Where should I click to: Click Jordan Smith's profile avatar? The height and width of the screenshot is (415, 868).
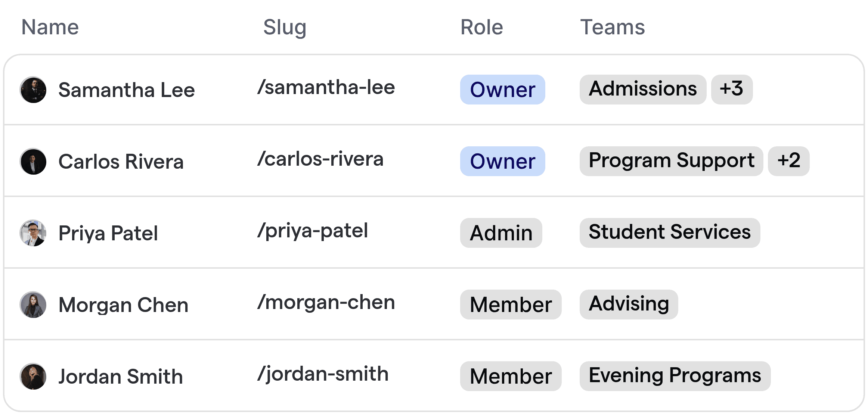[33, 377]
